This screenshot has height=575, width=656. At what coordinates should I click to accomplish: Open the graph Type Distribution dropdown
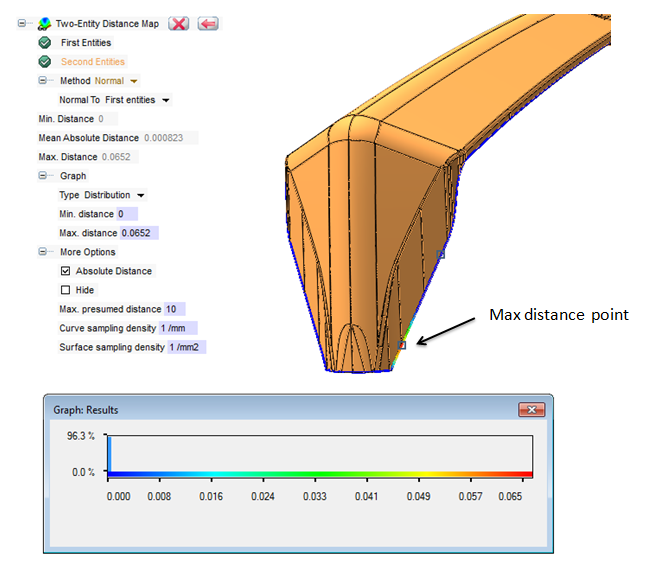tap(141, 195)
